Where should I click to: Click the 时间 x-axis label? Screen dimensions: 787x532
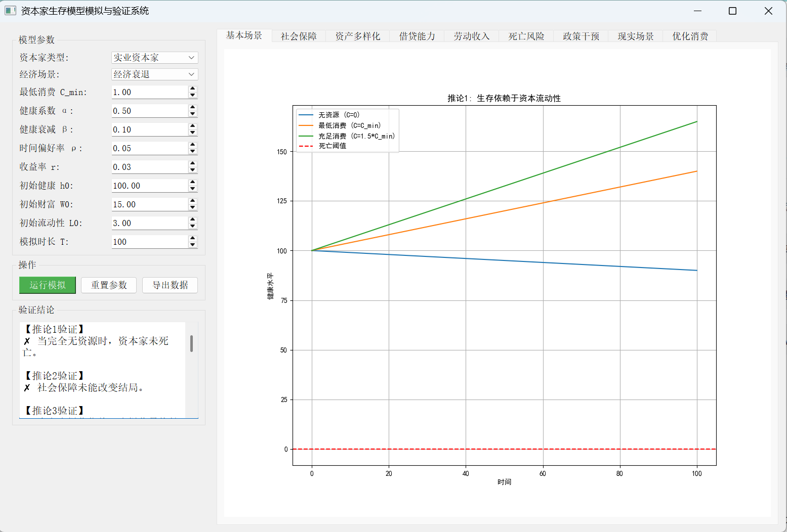pos(504,482)
